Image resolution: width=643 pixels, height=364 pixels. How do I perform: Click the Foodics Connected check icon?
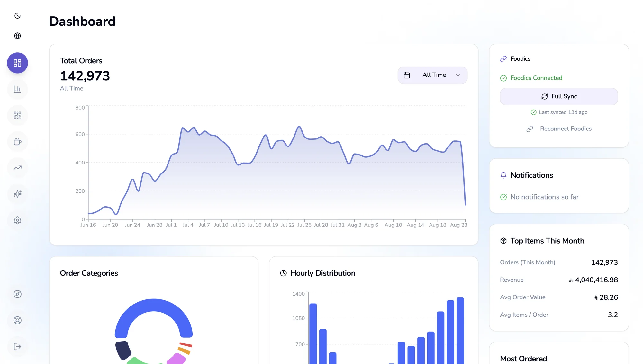[503, 78]
